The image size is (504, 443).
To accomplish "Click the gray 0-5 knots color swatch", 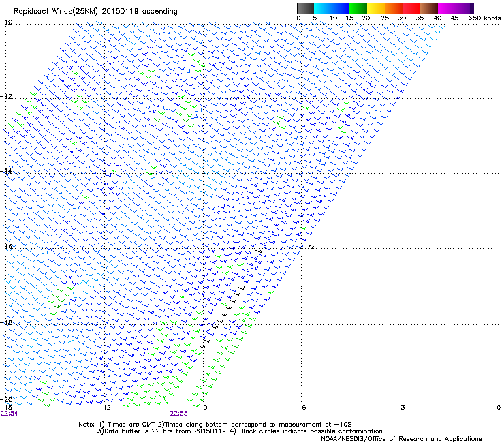I will click(x=305, y=8).
